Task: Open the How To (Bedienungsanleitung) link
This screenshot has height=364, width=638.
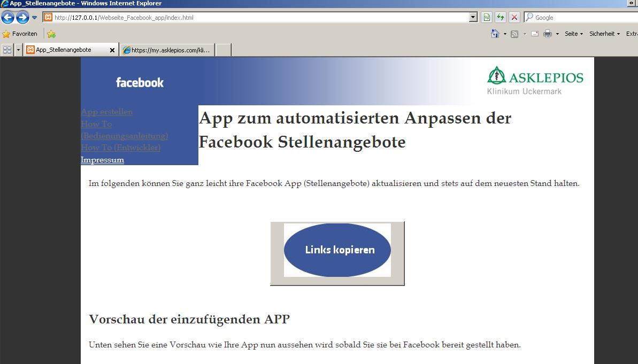Action: 125,130
